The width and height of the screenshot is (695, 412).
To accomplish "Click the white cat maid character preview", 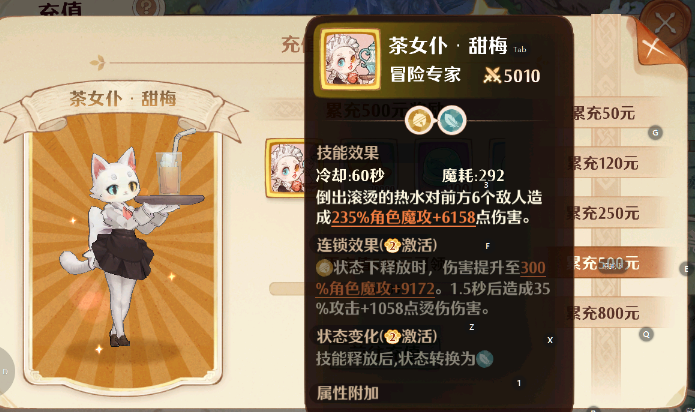I will click(x=131, y=244).
